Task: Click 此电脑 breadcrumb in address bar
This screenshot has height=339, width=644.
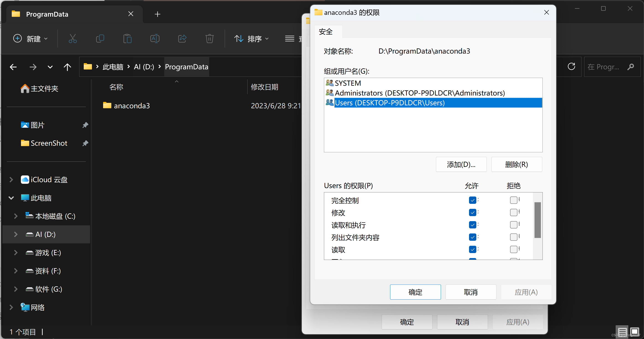Action: coord(113,67)
